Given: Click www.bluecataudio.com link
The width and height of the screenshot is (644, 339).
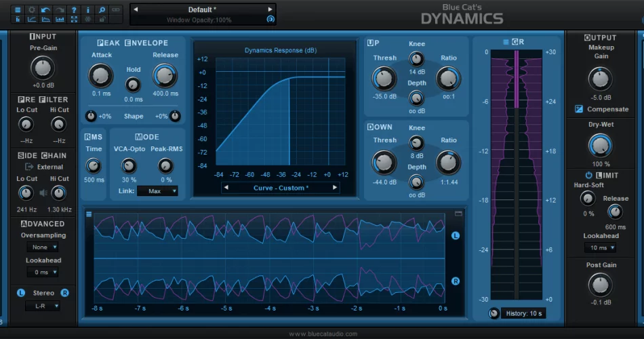Looking at the screenshot, I should [x=323, y=334].
